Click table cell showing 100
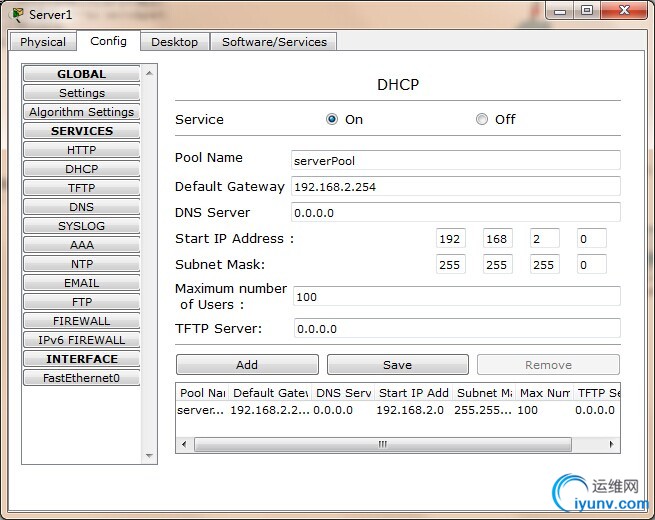 [527, 410]
